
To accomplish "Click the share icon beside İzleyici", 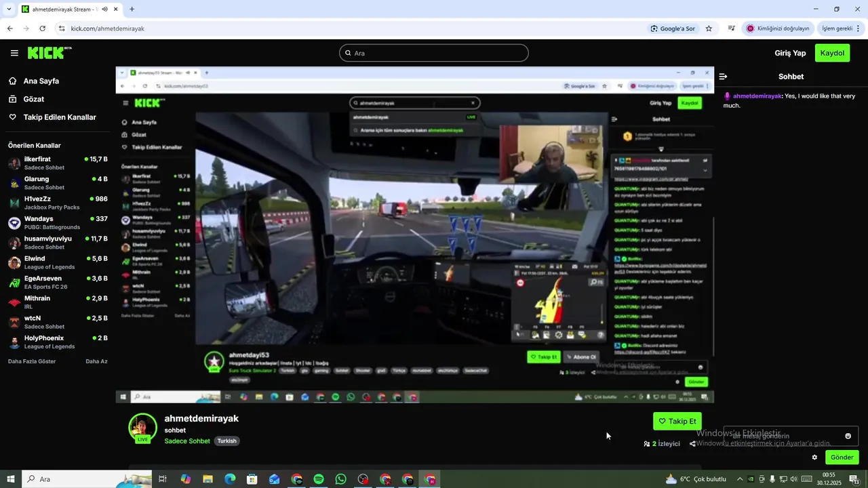I will coord(692,444).
